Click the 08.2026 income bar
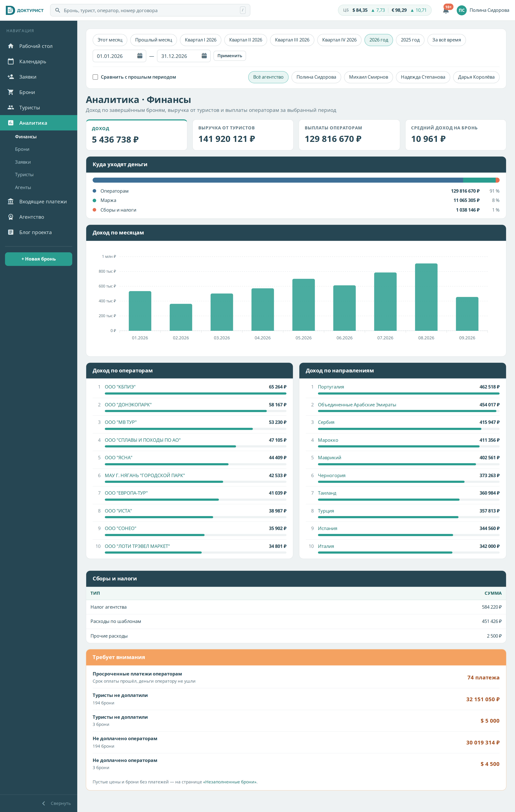Screen dimensions: 515x812 pos(426,297)
